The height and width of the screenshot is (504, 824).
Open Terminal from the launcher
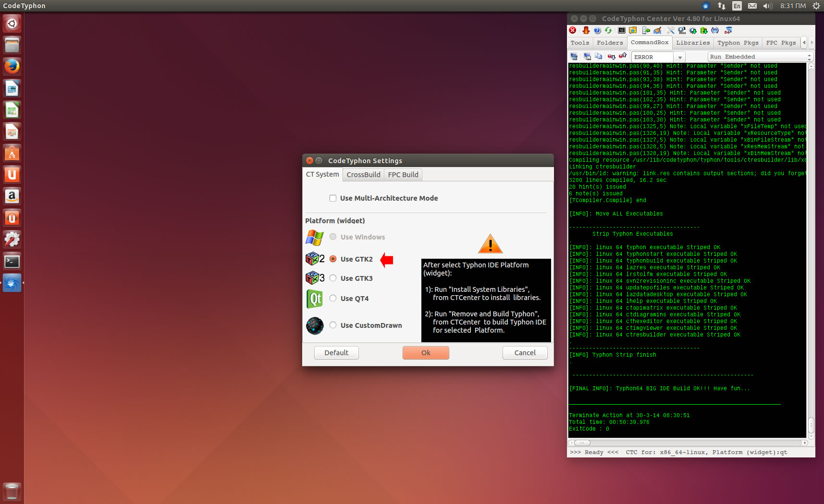click(12, 261)
